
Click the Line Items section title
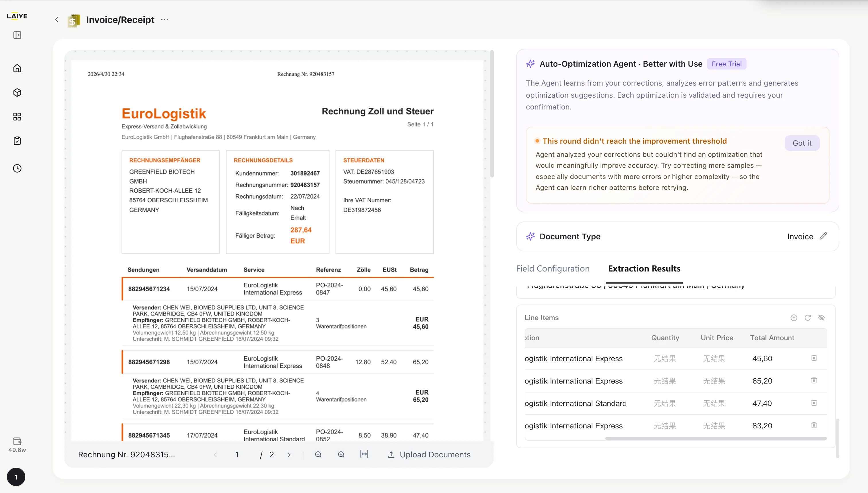pyautogui.click(x=541, y=318)
